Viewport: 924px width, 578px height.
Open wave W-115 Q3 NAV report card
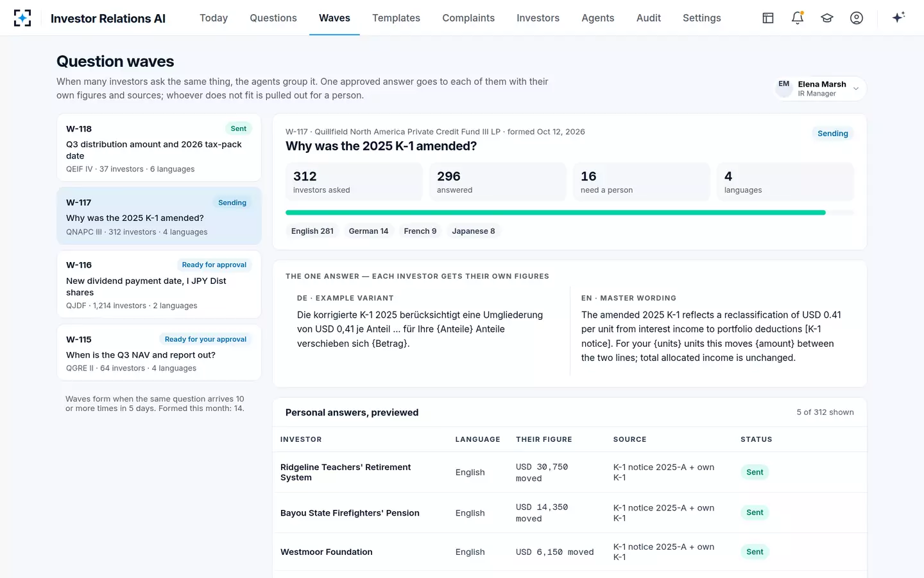[159, 353]
